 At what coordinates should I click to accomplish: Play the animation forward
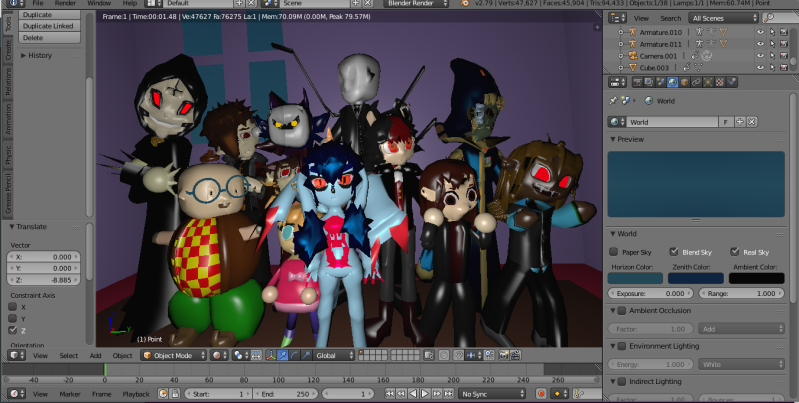tap(424, 394)
